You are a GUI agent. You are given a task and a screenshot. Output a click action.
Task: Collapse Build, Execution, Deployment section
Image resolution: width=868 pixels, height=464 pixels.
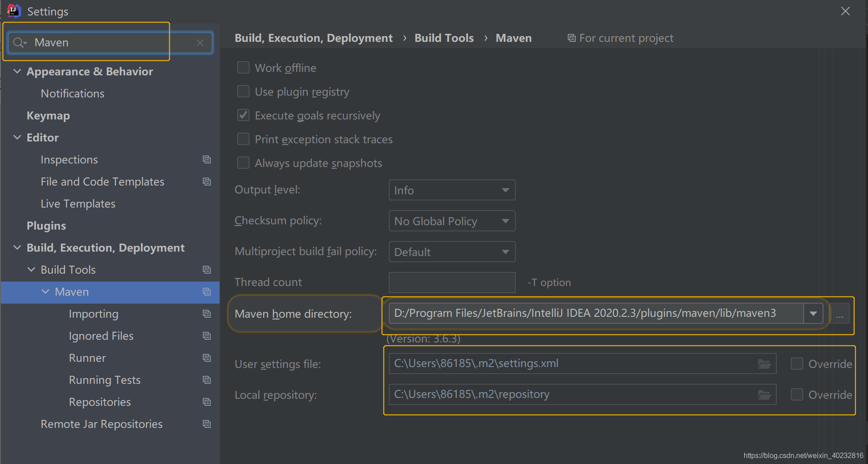[x=17, y=248]
